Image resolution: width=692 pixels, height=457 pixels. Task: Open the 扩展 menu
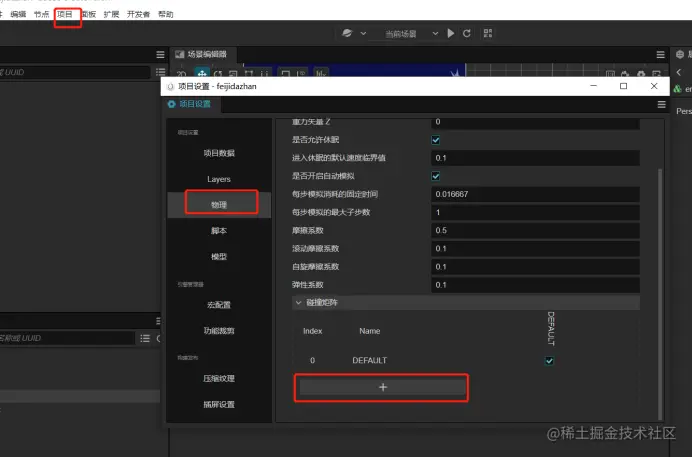pyautogui.click(x=111, y=14)
